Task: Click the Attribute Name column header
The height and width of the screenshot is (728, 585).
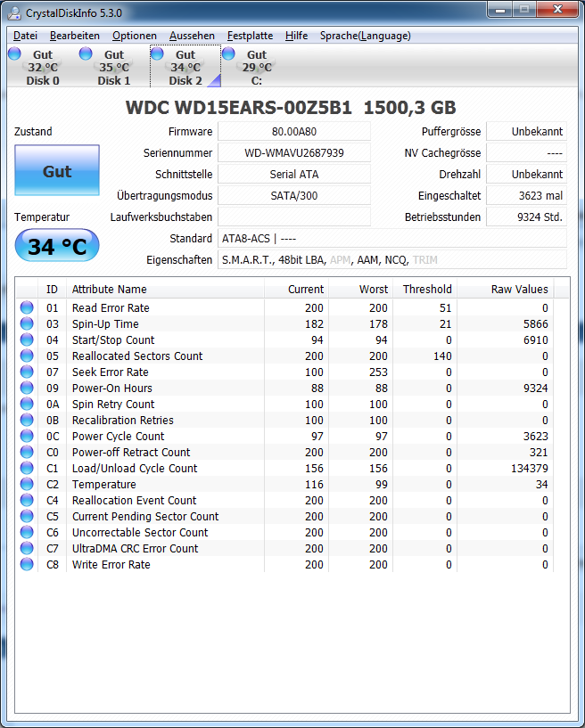Action: pyautogui.click(x=165, y=290)
